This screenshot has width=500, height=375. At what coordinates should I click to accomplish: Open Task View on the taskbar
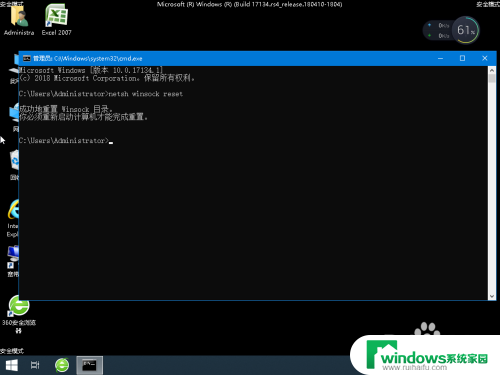tap(35, 365)
